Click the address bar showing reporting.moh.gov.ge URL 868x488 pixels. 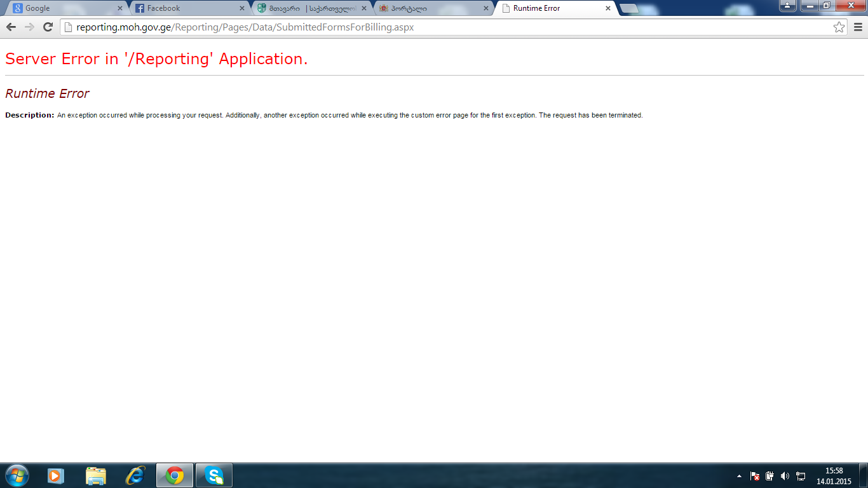(445, 27)
